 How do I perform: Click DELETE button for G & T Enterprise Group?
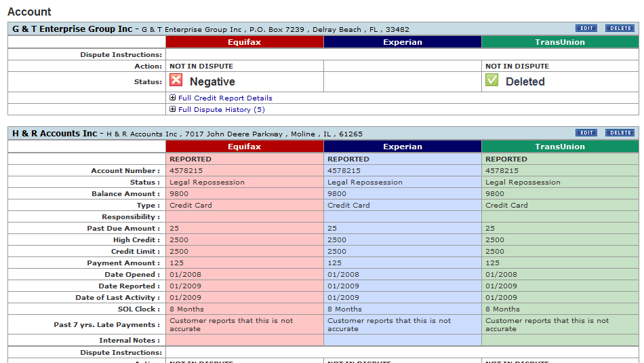620,28
